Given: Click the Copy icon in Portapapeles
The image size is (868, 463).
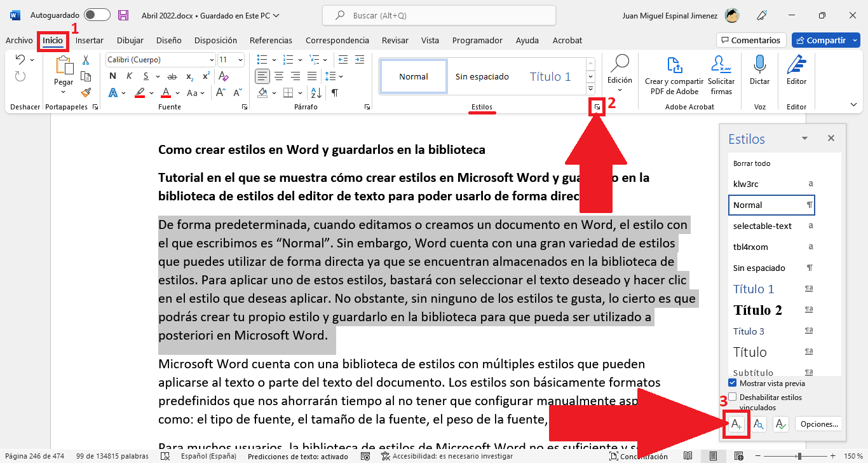Looking at the screenshot, I should 86,76.
